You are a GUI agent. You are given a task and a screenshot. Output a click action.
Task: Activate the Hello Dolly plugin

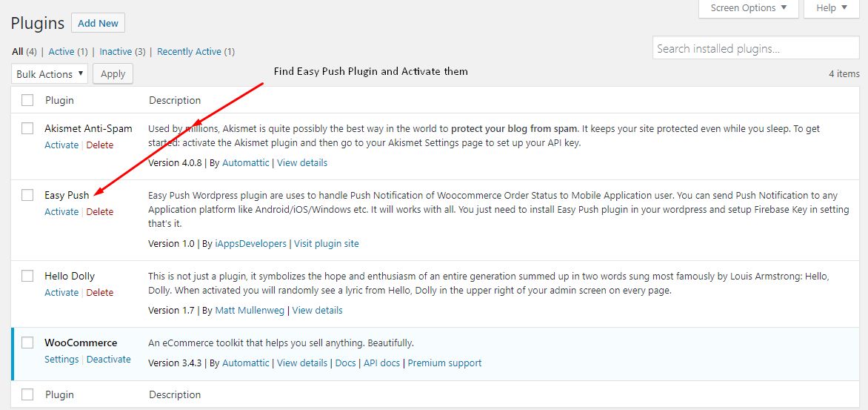tap(61, 293)
